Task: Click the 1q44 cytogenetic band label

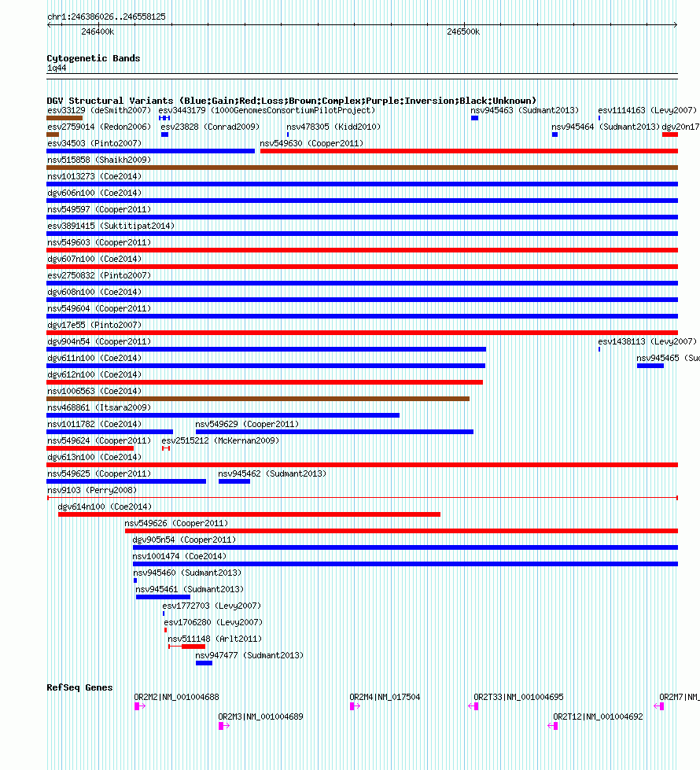Action: point(57,68)
